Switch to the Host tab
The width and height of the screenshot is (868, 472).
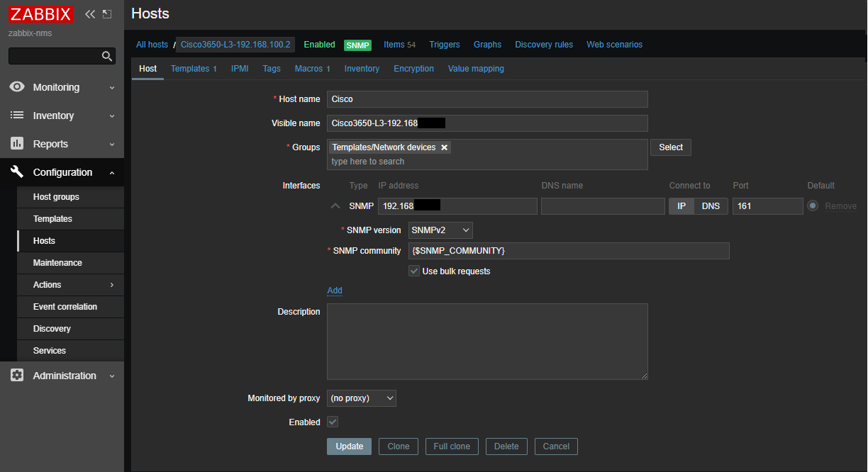coord(148,69)
